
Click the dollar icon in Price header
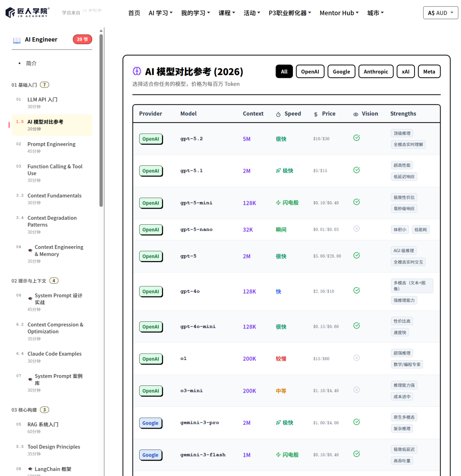(x=315, y=114)
